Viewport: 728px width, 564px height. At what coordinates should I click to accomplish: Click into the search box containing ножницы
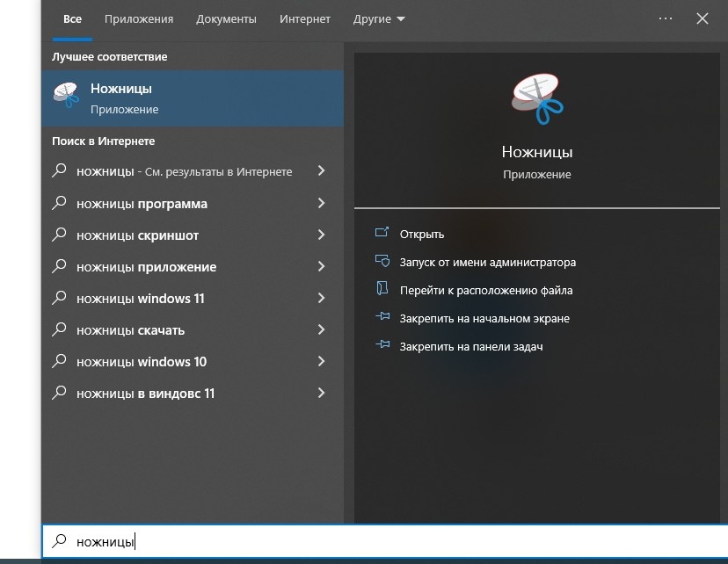385,541
